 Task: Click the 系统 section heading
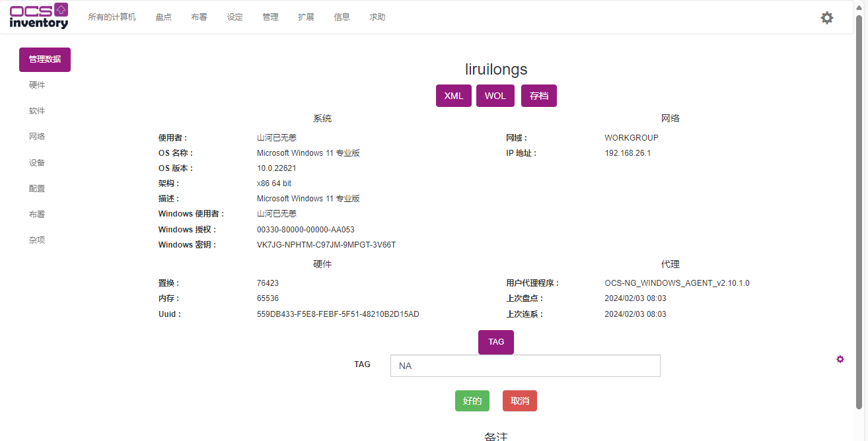[322, 119]
